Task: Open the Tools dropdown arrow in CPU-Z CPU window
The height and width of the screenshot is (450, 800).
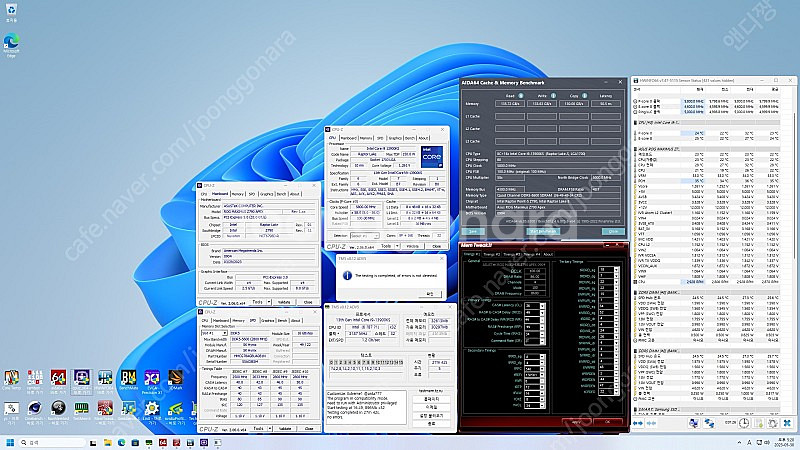Action: (397, 246)
